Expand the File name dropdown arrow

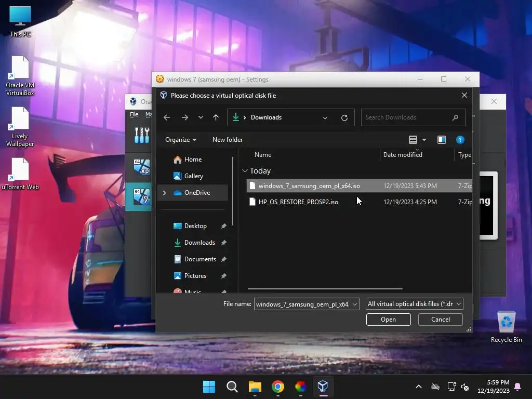355,304
